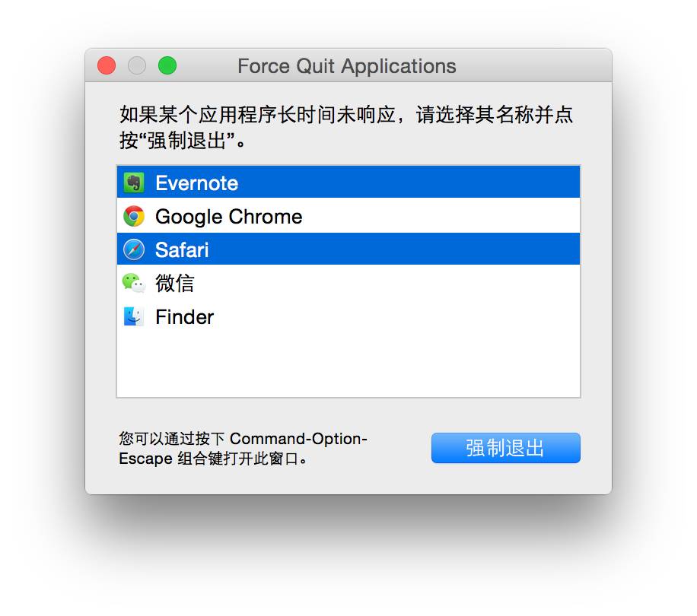The image size is (697, 616).
Task: Click the gray disabled minimize button
Action: 137,66
